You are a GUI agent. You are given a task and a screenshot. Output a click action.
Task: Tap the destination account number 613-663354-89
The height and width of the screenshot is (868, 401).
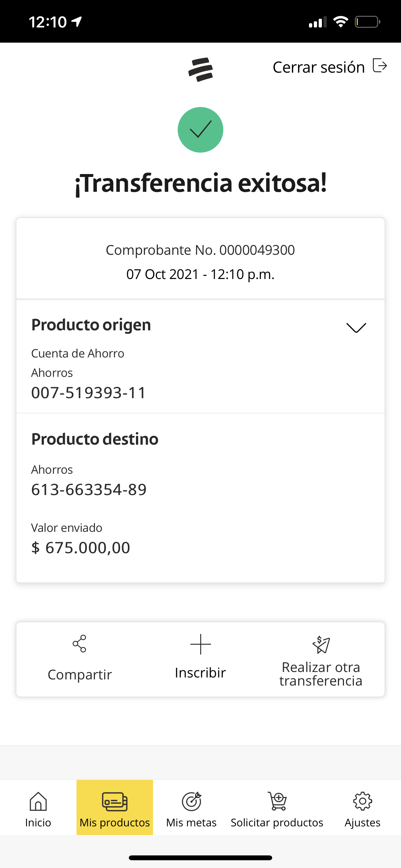click(89, 490)
